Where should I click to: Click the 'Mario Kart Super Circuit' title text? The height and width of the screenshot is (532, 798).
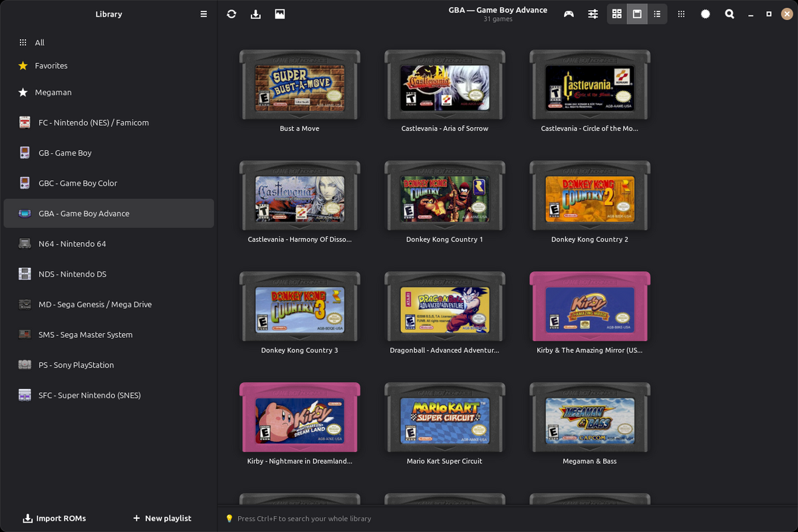click(445, 461)
